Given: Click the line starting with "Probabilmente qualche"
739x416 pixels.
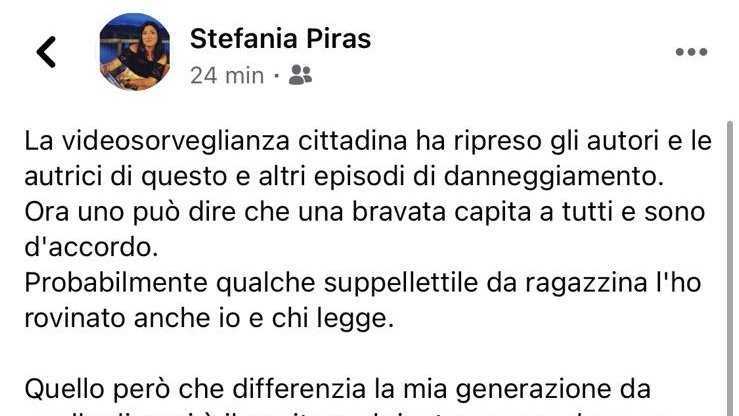Looking at the screenshot, I should pos(362,285).
